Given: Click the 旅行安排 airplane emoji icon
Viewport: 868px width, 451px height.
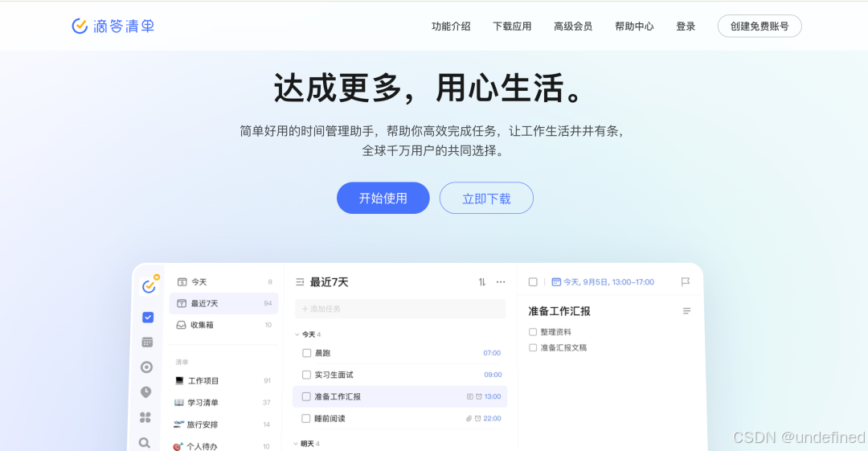Looking at the screenshot, I should pos(178,424).
